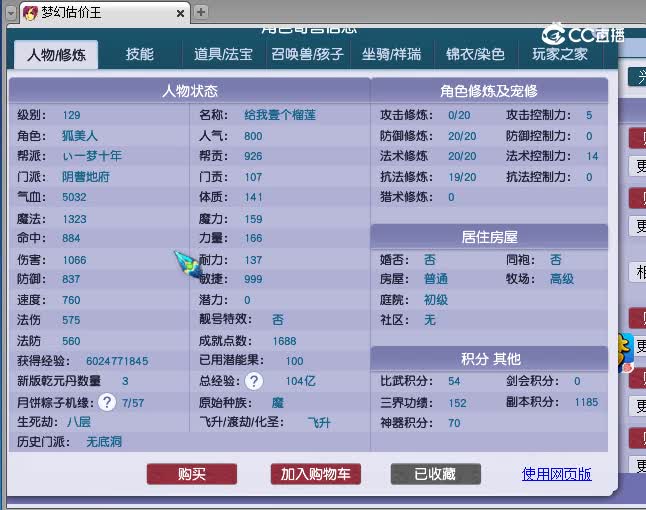Click the 加入购物车 button
The width and height of the screenshot is (646, 510).
point(316,474)
